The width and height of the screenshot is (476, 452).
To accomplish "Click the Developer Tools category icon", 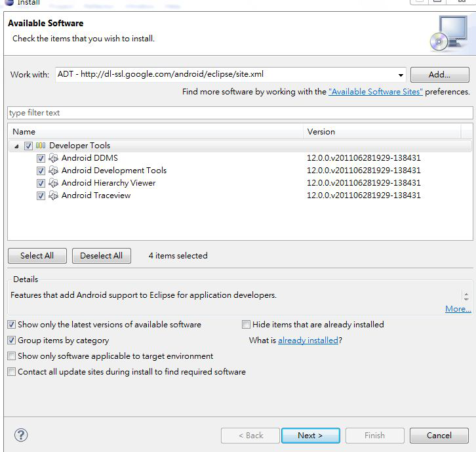I will [41, 146].
